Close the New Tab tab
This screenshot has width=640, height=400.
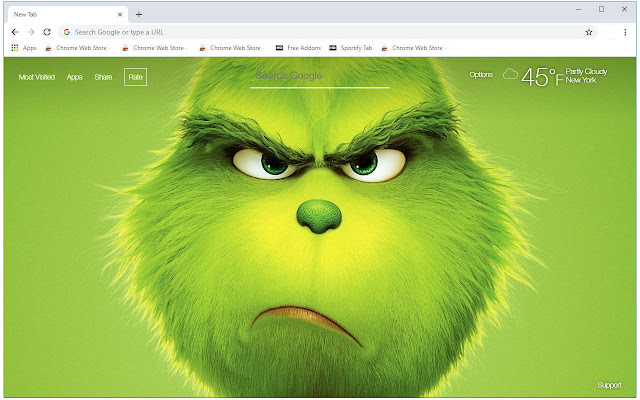(120, 14)
